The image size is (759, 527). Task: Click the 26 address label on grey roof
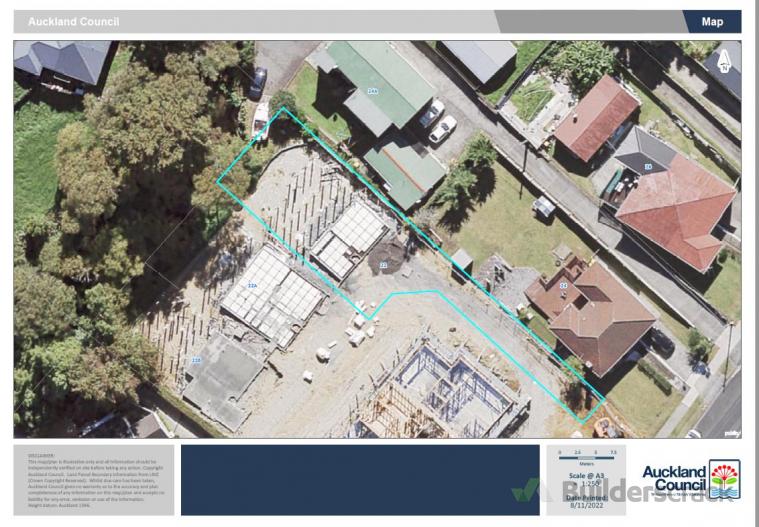pyautogui.click(x=648, y=167)
